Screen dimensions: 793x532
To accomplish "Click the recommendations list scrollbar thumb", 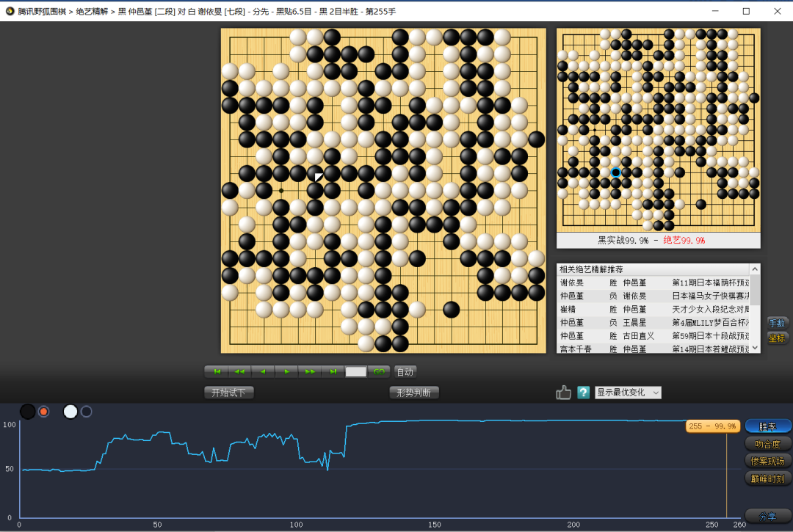I will 755,290.
